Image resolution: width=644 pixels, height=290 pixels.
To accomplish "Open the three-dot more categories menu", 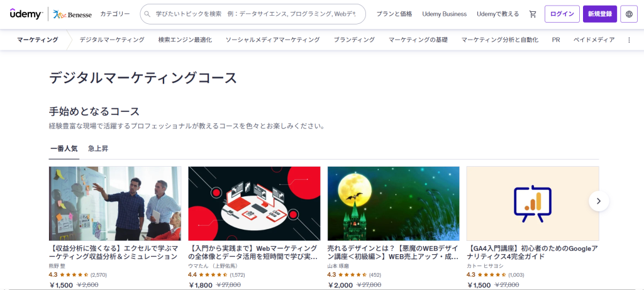I will pos(629,40).
